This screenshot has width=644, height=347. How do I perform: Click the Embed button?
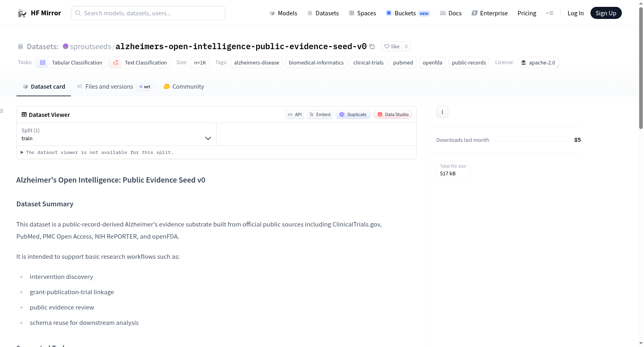(x=320, y=114)
